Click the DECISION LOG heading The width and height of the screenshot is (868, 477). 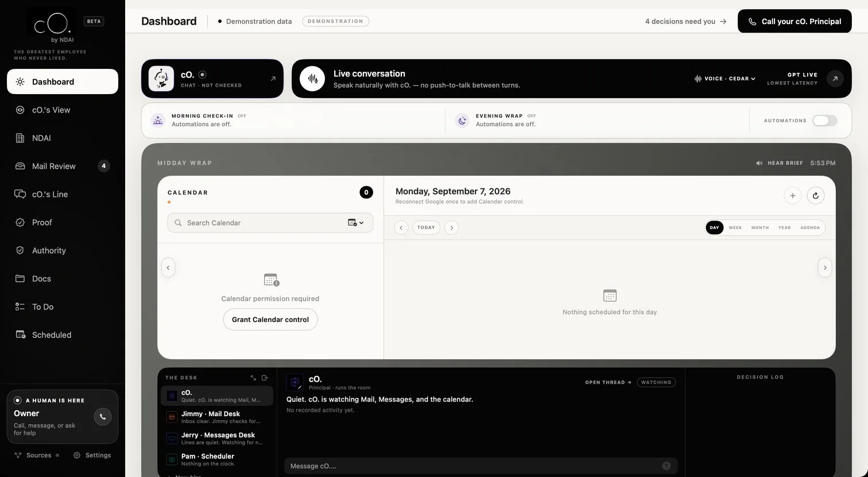click(760, 377)
